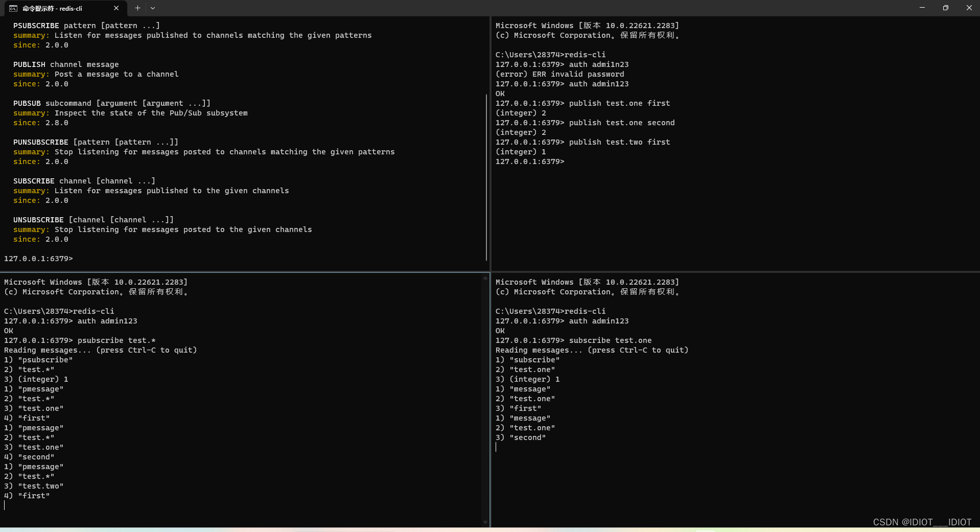
Task: Click 'since: 2.8.0' line
Action: [41, 123]
